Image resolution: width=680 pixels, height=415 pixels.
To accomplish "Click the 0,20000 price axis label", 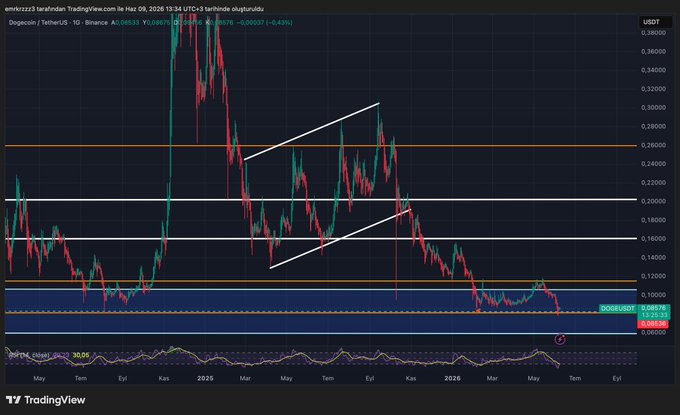I will (653, 201).
